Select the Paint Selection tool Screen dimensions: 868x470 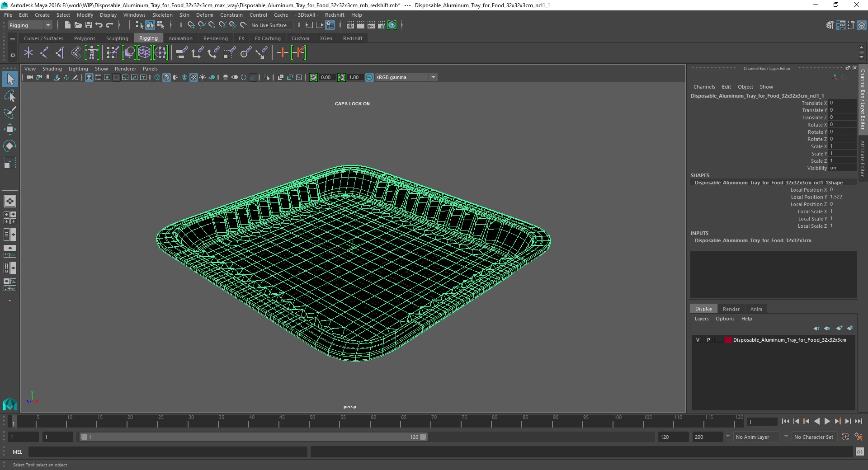tap(9, 113)
